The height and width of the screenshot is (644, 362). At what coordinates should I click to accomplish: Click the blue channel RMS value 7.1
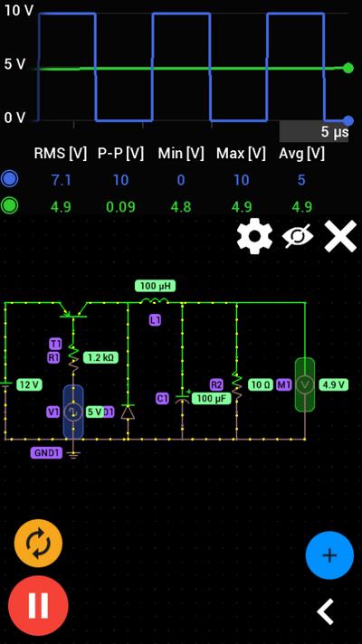(61, 180)
